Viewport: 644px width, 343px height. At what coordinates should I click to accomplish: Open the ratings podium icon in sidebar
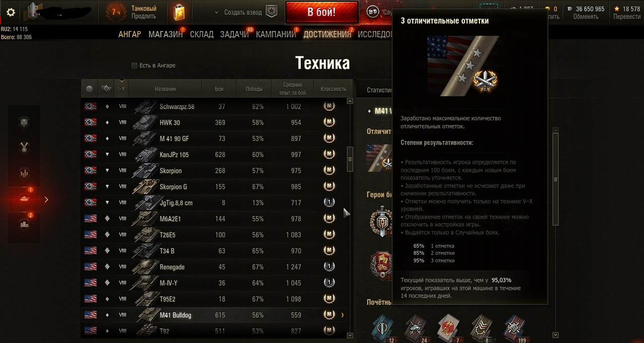pos(24,225)
